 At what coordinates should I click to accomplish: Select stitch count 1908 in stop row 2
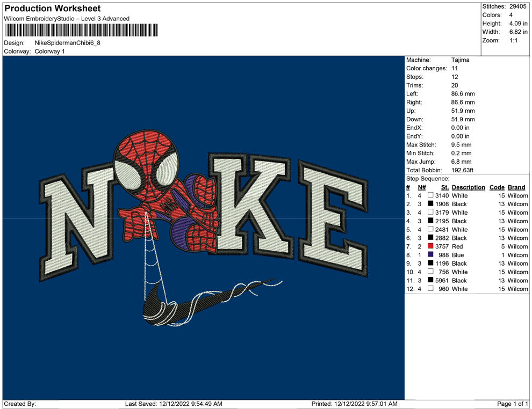(442, 204)
